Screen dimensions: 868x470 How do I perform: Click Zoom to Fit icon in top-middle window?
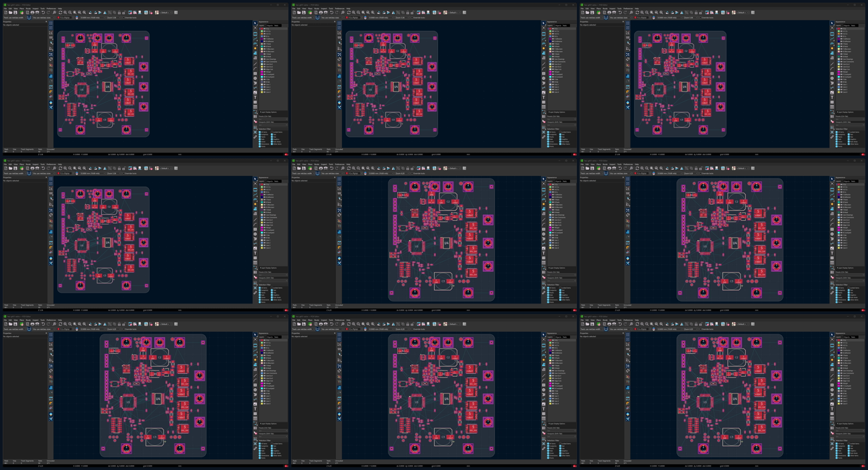coord(363,12)
